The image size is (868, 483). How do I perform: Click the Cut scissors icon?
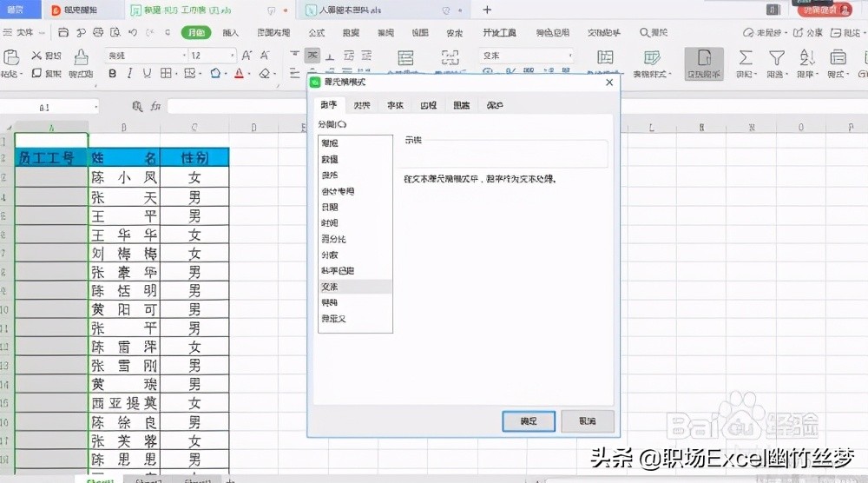pyautogui.click(x=36, y=56)
